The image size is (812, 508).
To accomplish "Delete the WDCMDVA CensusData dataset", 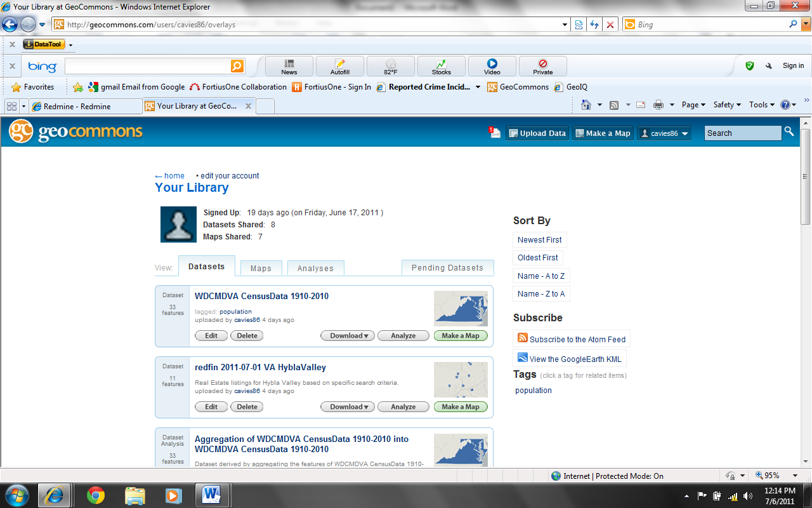I will point(247,336).
